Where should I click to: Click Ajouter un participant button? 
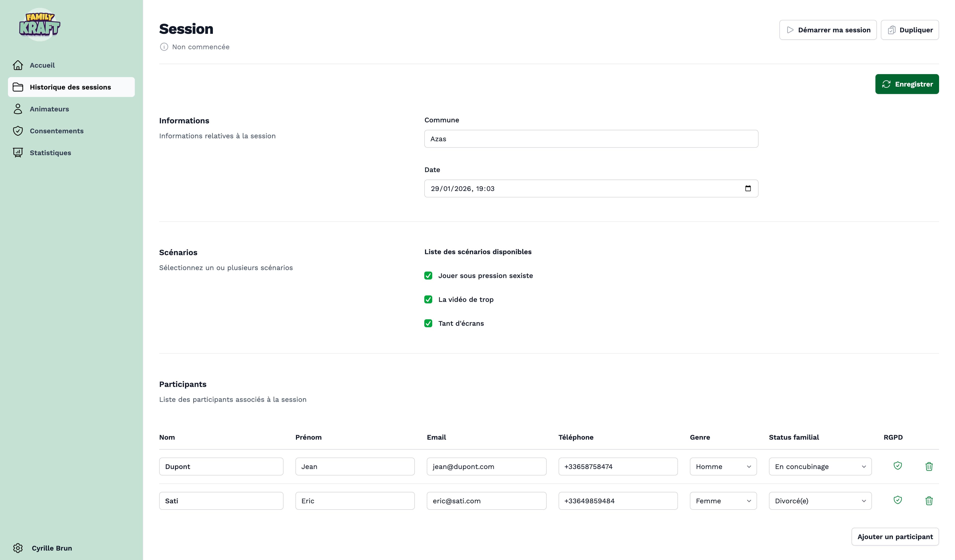pyautogui.click(x=895, y=537)
